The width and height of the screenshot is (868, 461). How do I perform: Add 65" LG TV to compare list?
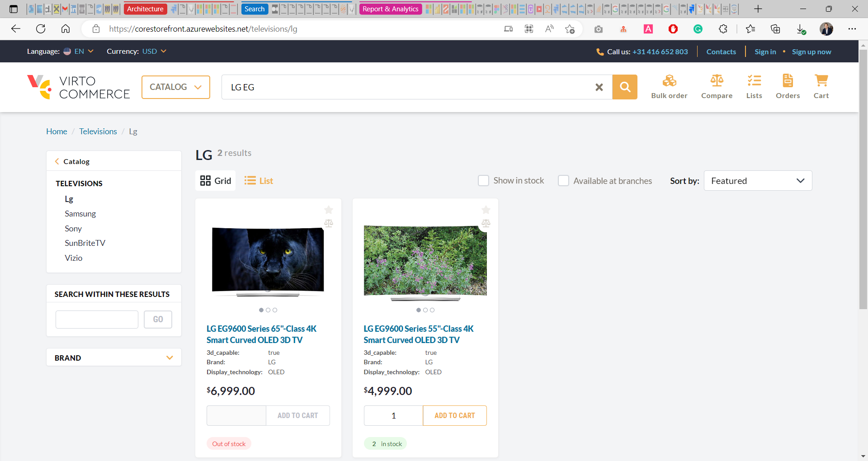[329, 223]
